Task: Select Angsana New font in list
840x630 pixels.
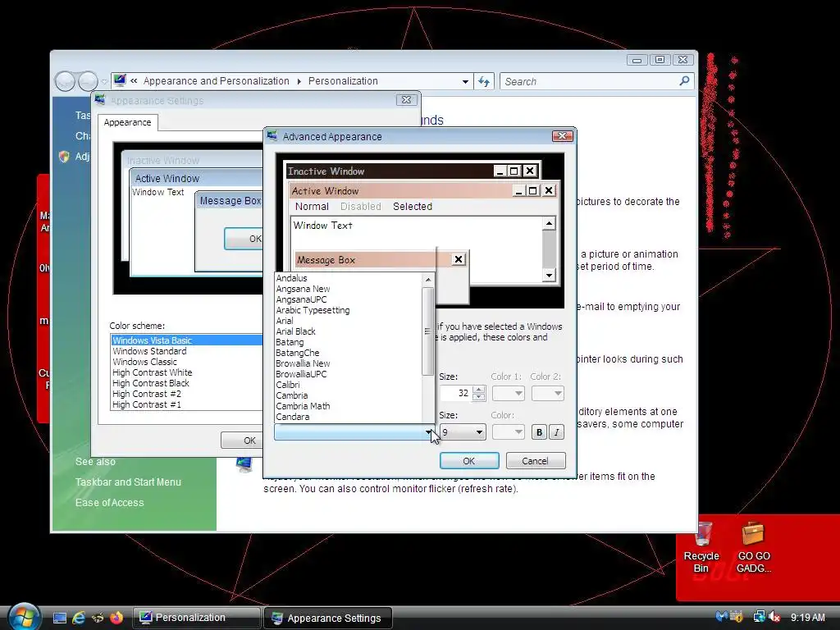Action: tap(348, 289)
